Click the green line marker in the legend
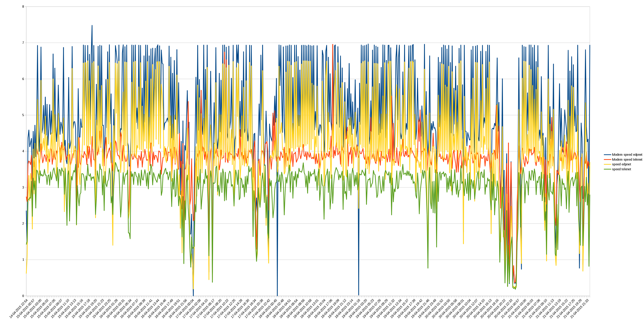This screenshot has height=320, width=644. [608, 169]
